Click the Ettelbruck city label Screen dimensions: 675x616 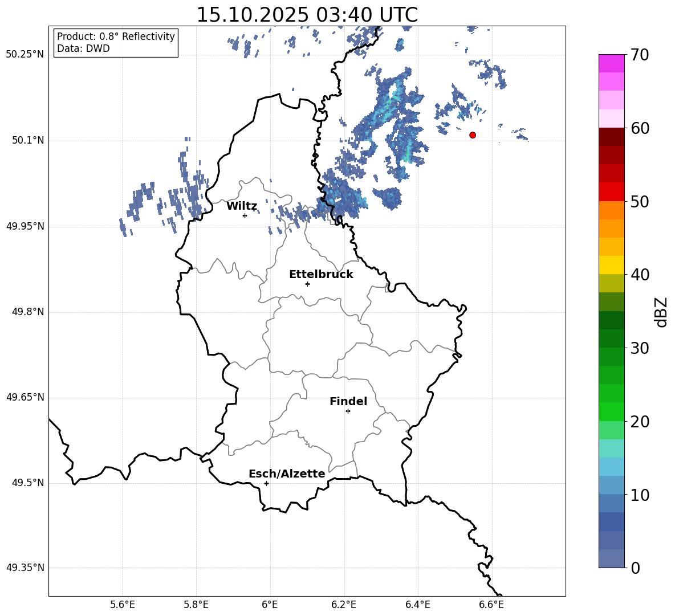tap(321, 275)
